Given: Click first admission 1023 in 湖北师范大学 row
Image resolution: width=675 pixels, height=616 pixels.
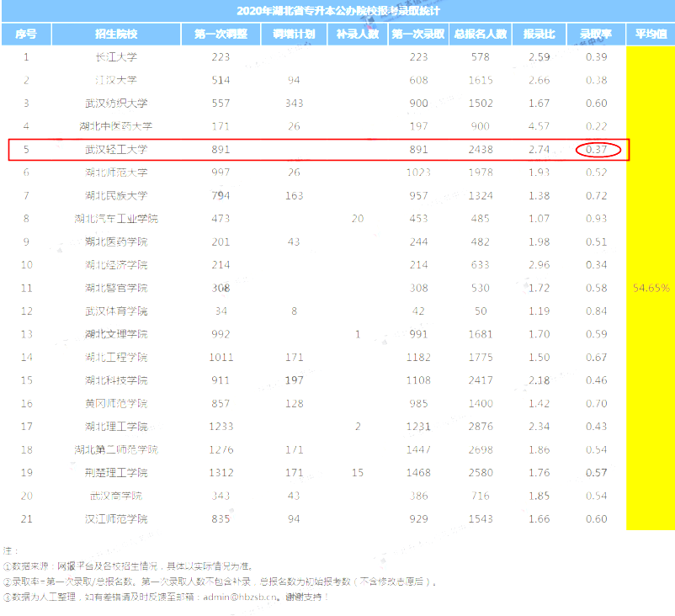Looking at the screenshot, I should click(x=418, y=173).
